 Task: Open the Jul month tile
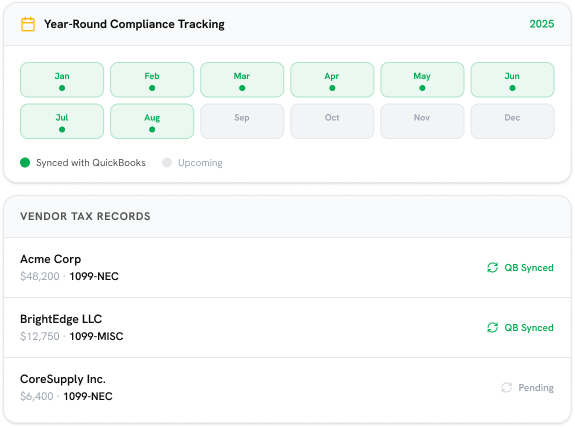click(x=62, y=121)
